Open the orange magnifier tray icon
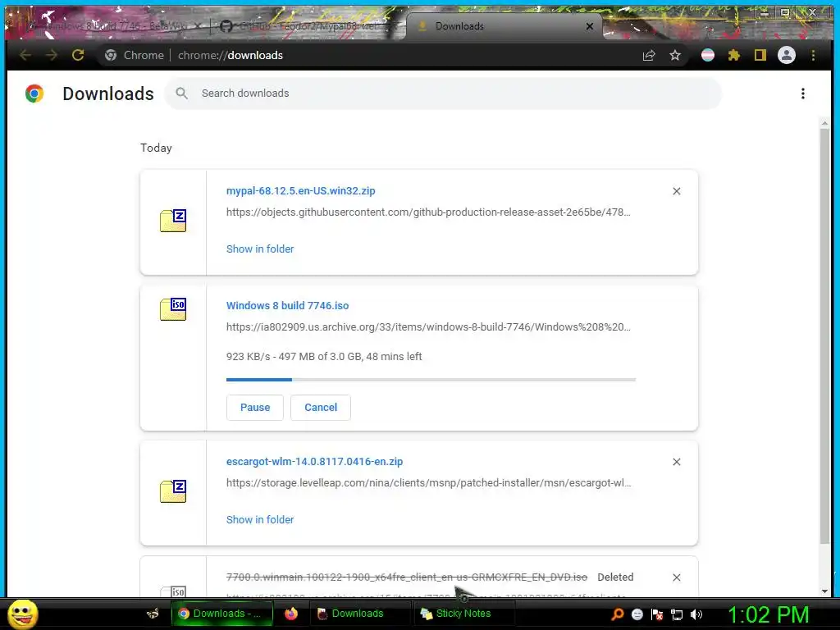 click(x=618, y=614)
